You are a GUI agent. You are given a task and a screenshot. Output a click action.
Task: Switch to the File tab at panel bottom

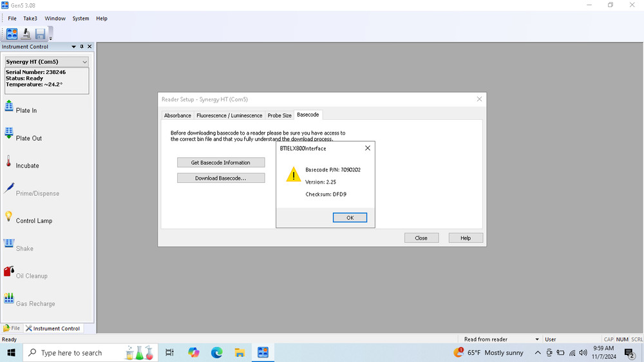point(12,329)
